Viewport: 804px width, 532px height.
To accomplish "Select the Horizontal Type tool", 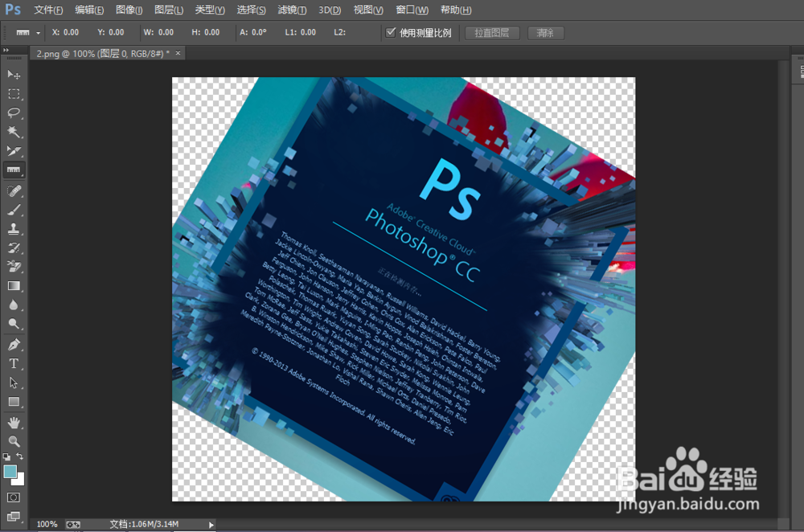I will coord(14,363).
